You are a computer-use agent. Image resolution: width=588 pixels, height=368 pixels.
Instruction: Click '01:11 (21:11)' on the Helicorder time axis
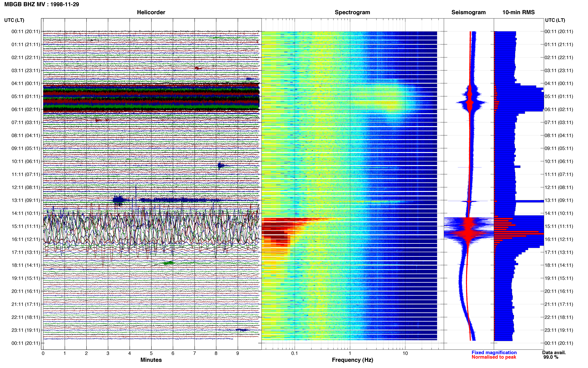[26, 45]
